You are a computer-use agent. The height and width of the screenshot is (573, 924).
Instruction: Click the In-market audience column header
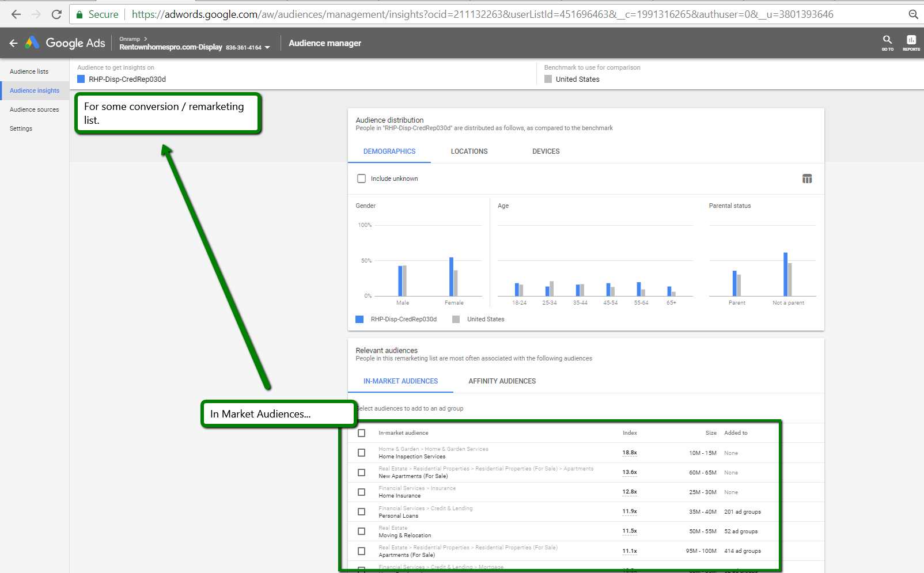pyautogui.click(x=403, y=433)
